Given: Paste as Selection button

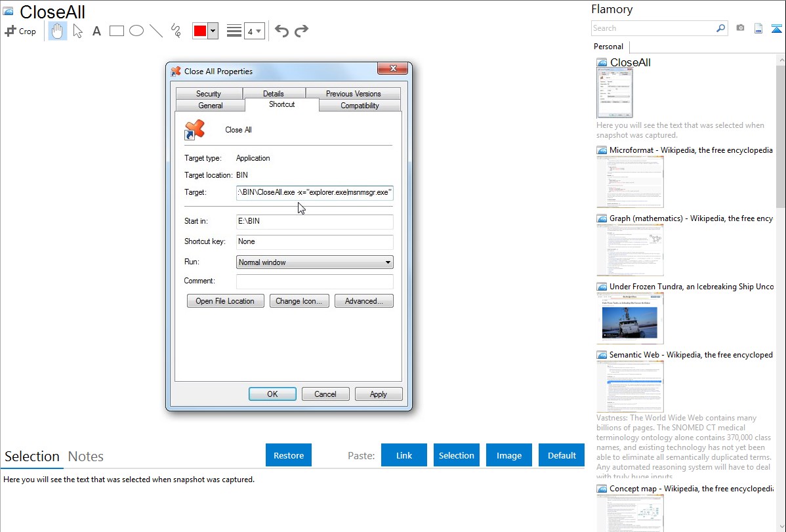Looking at the screenshot, I should pyautogui.click(x=456, y=455).
